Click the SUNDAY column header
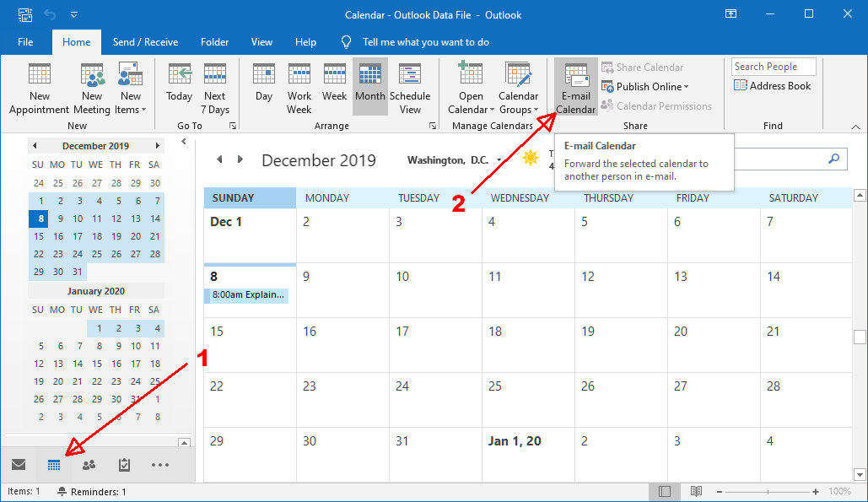 pos(251,197)
